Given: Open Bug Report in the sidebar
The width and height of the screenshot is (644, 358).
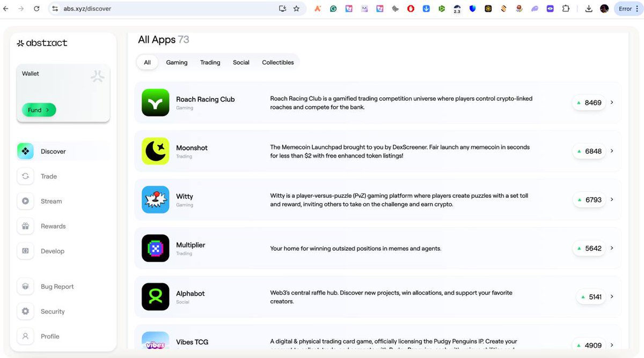Looking at the screenshot, I should 63,287.
